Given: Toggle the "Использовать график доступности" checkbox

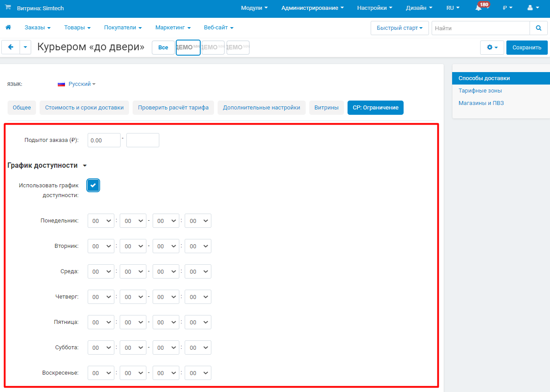Looking at the screenshot, I should click(93, 186).
